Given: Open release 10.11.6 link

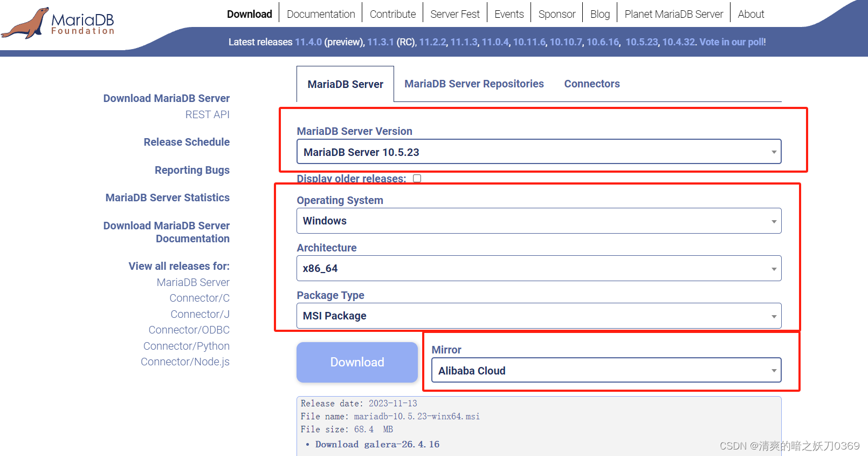Looking at the screenshot, I should coord(529,42).
